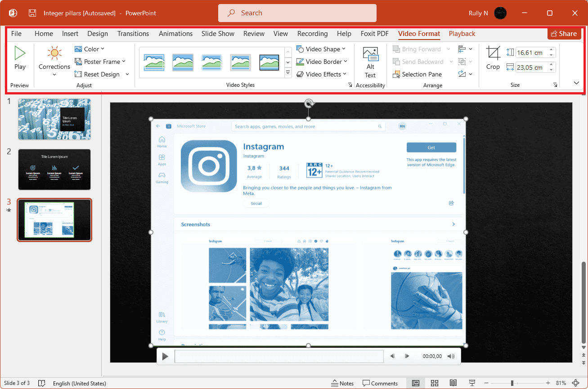Open Poster Frame dropdown
588x389 pixels.
click(x=100, y=62)
